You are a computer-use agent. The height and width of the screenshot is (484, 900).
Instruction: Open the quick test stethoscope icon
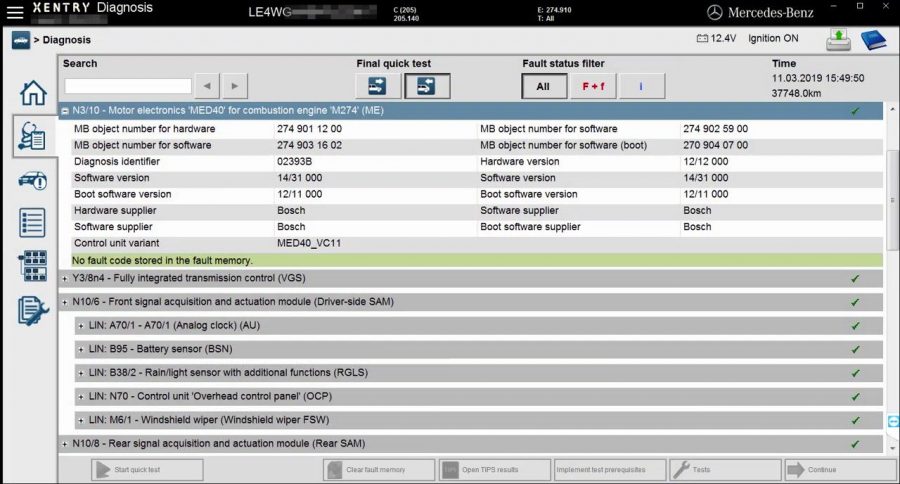32,137
